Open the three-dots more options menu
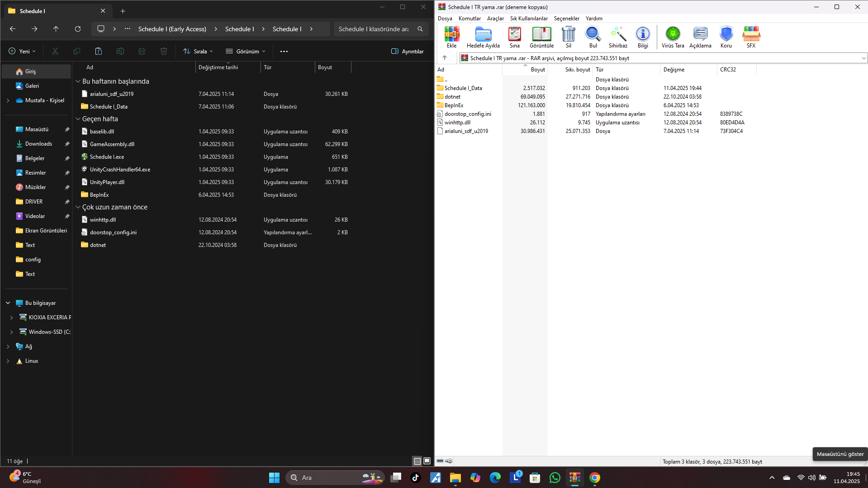Viewport: 868px width, 488px height. 284,51
